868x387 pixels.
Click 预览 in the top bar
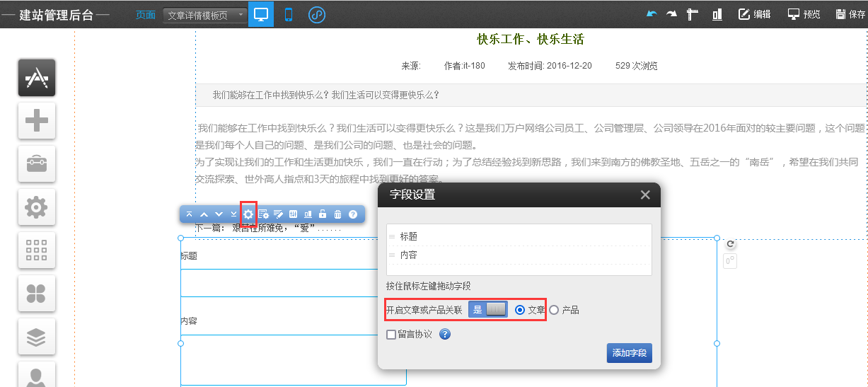click(804, 14)
